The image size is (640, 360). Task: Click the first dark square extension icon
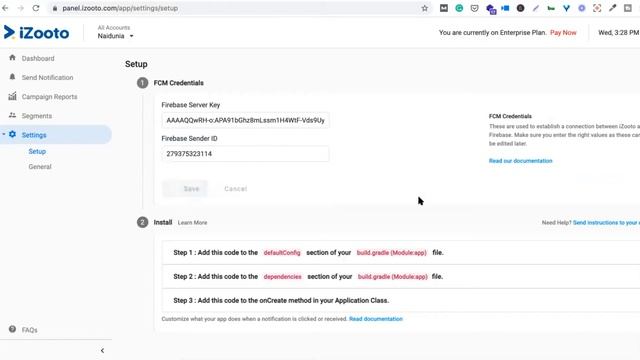444,8
